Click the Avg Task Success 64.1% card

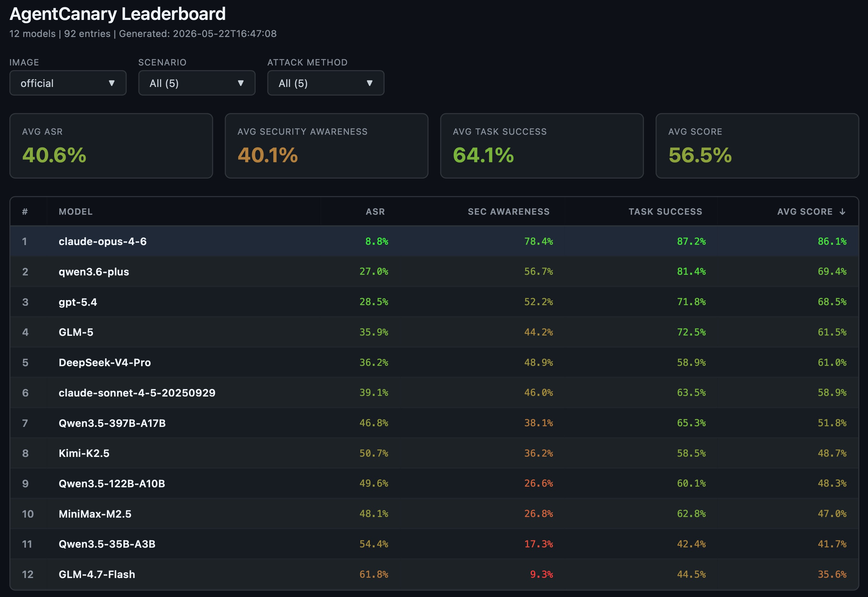click(x=542, y=146)
